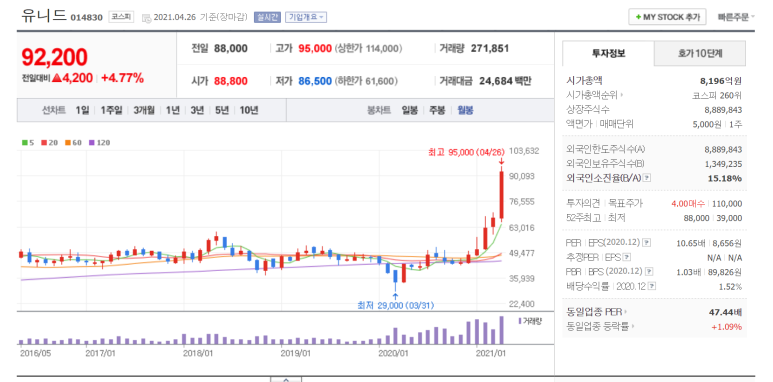Click the 상장주식수 value 8,889,843
Screen dimensions: 773x382
click(723, 110)
